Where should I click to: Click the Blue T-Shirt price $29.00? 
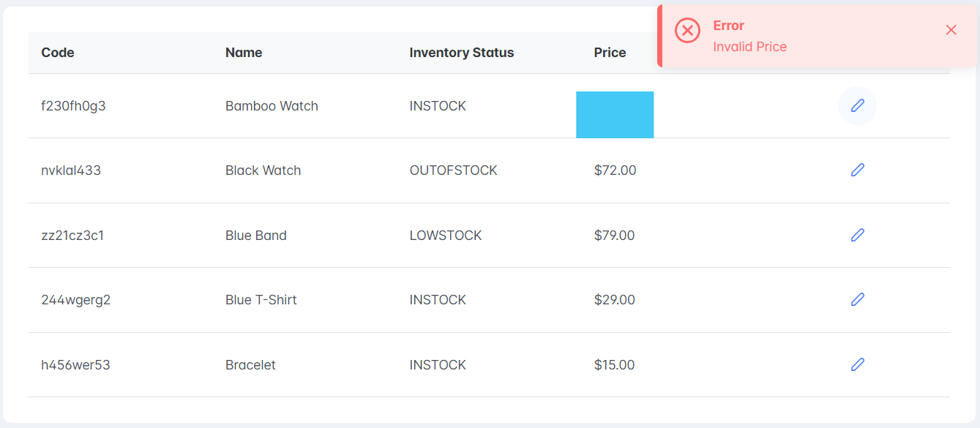point(614,300)
